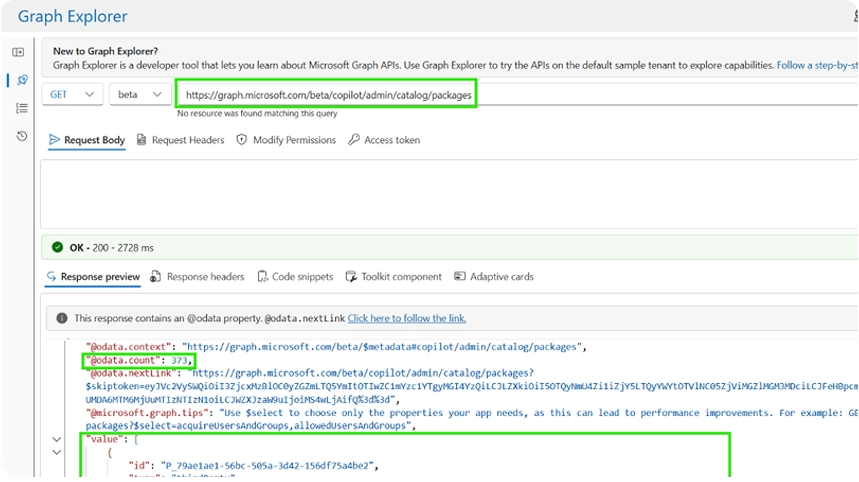
Task: Collapse the "value" array chevron
Action: click(x=56, y=439)
